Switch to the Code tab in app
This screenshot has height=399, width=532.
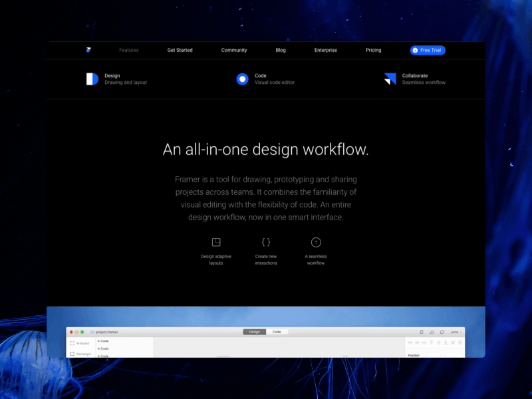click(277, 332)
